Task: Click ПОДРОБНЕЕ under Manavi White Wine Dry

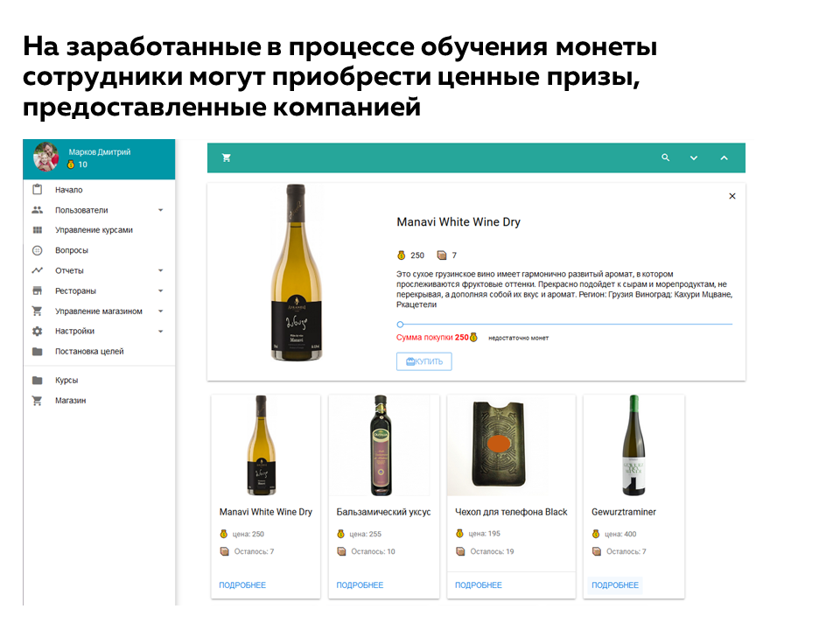Action: 242,585
